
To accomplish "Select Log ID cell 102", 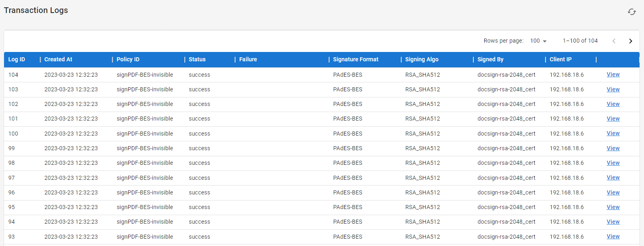I will tap(13, 104).
